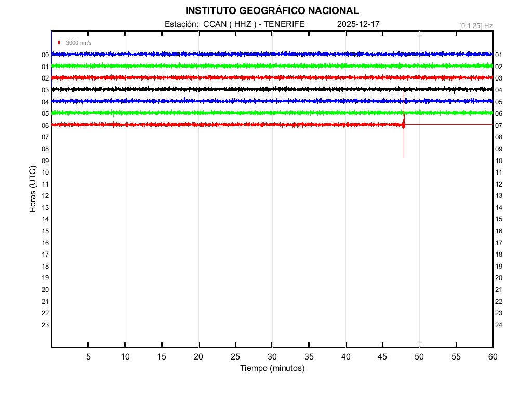Image resolution: width=532 pixels, height=399 pixels.
Task: Click the Tiempo (minutos) axis label
Action: 272,368
